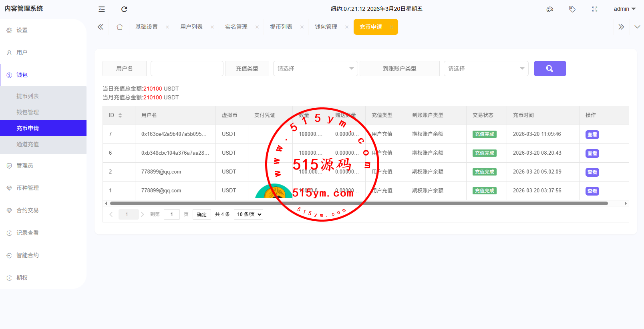Image resolution: width=644 pixels, height=329 pixels.
Task: Open the 充值类型 dropdown
Action: 315,69
